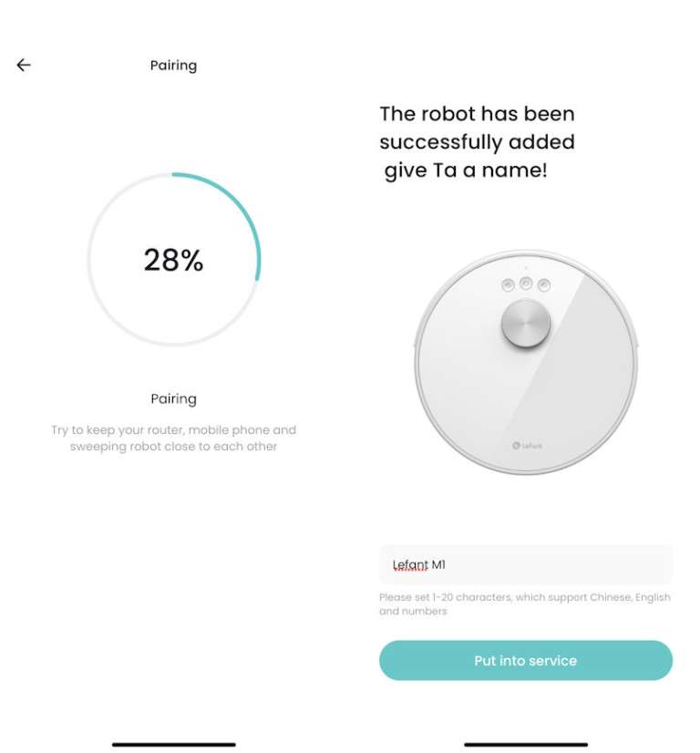The height and width of the screenshot is (753, 700).
Task: Tap the Pairing label below the progress ring
Action: [173, 398]
